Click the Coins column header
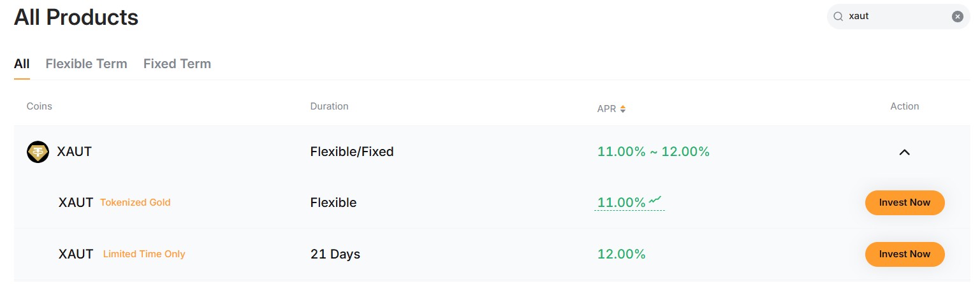This screenshot has width=980, height=284. pos(40,106)
